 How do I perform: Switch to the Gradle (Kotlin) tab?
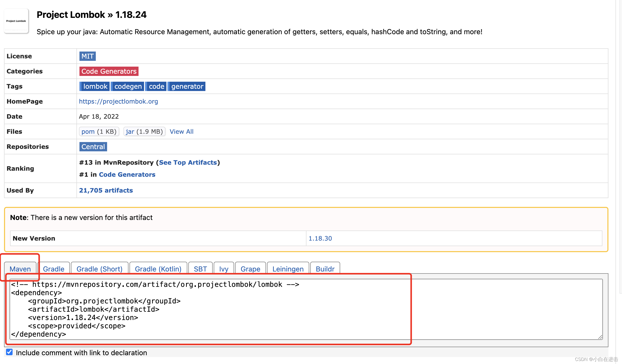(x=158, y=268)
